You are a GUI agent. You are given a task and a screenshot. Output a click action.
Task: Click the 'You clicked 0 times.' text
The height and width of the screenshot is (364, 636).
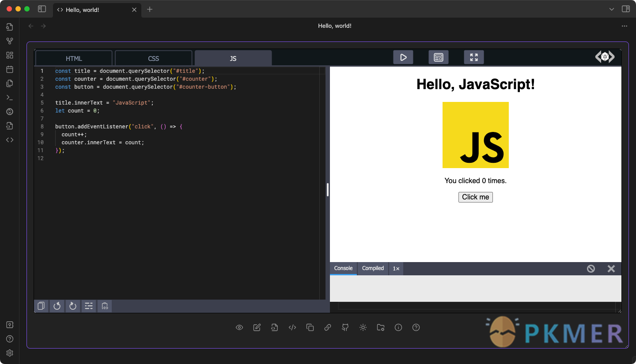pyautogui.click(x=476, y=180)
